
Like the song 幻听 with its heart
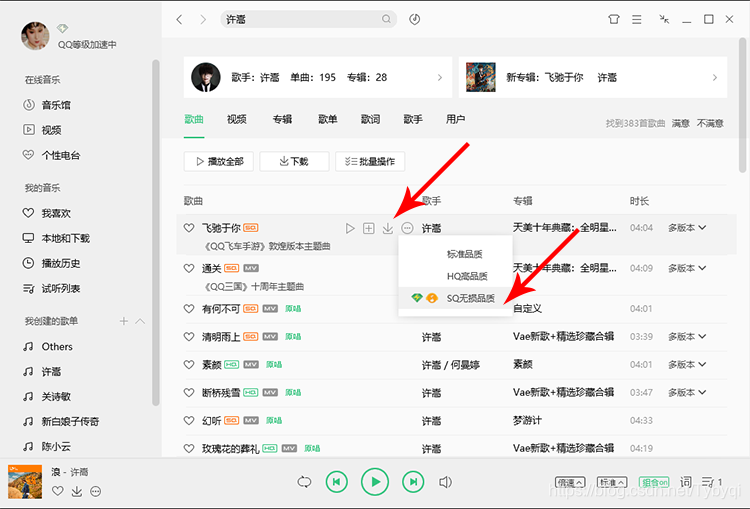[x=189, y=420]
